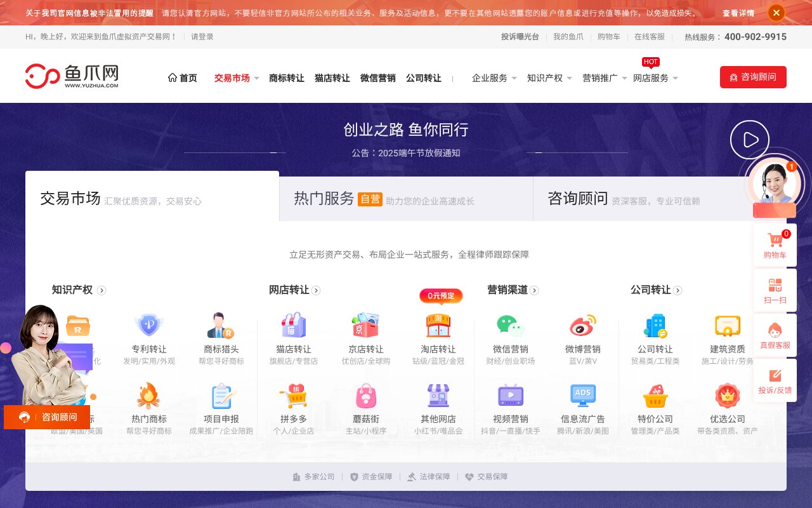812x508 pixels.
Task: Open the 交易市场 navigation menu
Action: tap(231, 78)
